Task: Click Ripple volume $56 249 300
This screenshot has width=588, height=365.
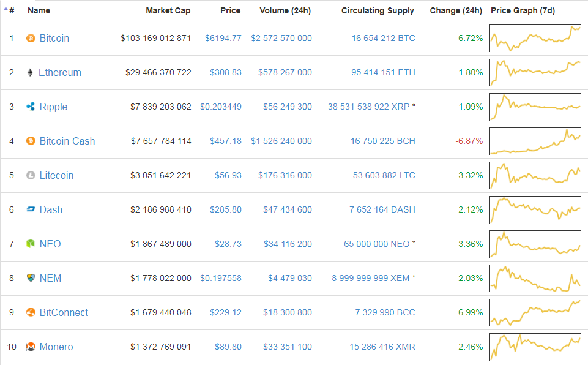Action: click(287, 107)
